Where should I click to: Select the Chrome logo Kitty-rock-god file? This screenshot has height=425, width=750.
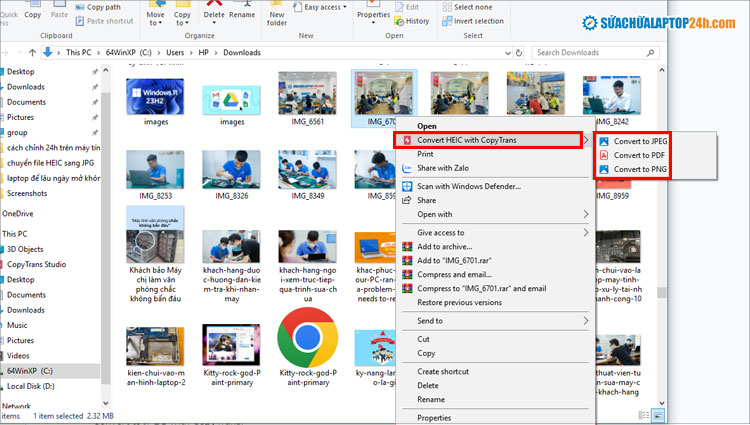[308, 347]
